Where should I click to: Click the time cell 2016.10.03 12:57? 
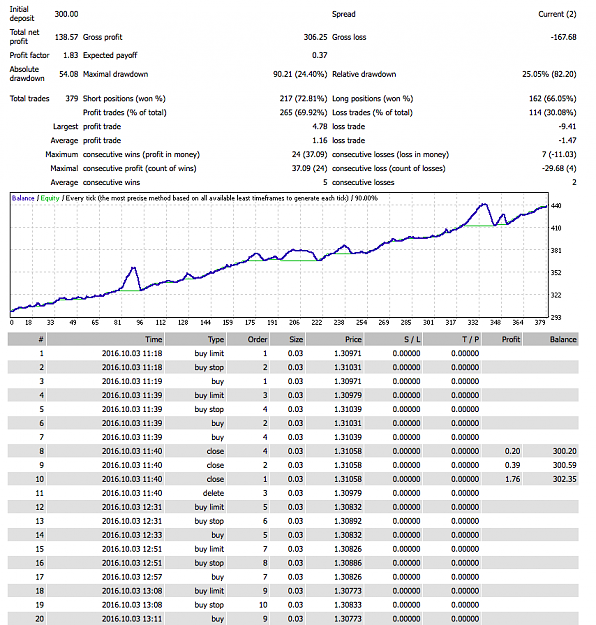132,577
